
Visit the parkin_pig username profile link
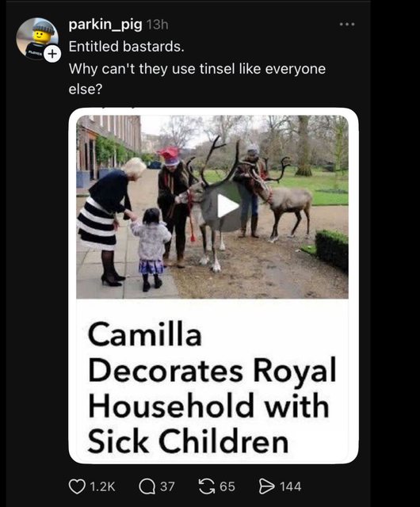105,25
